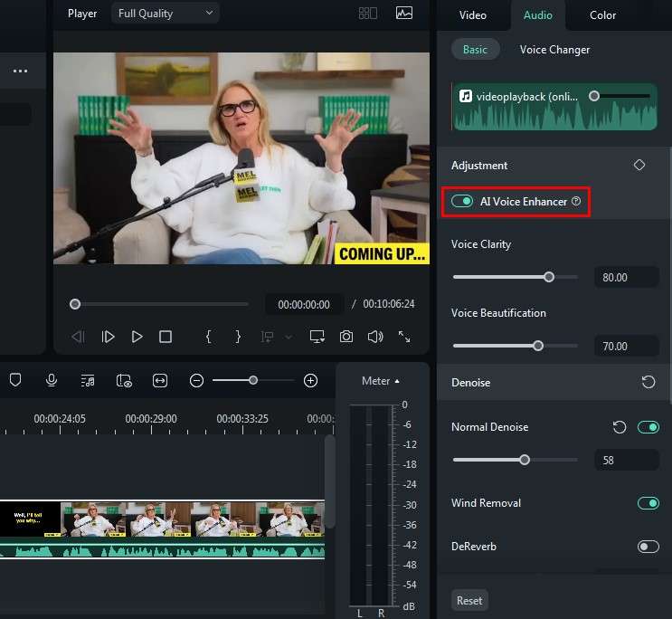Open the Full Quality dropdown
This screenshot has height=619, width=672.
[x=166, y=14]
